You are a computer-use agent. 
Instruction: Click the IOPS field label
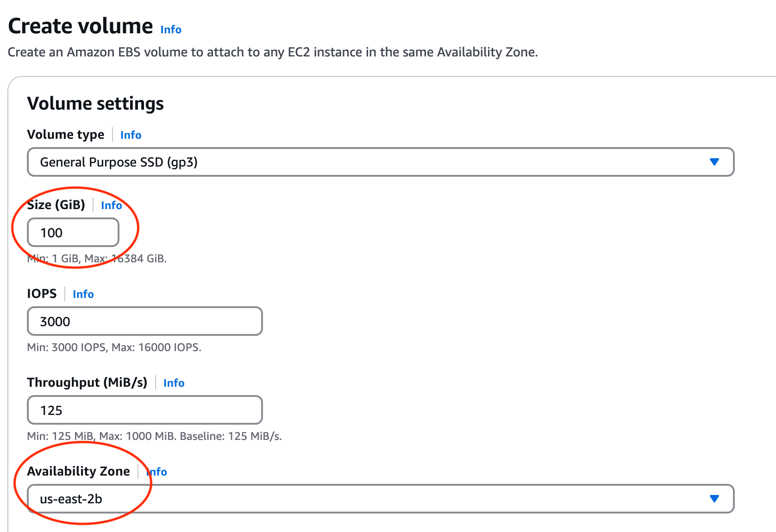tap(42, 294)
